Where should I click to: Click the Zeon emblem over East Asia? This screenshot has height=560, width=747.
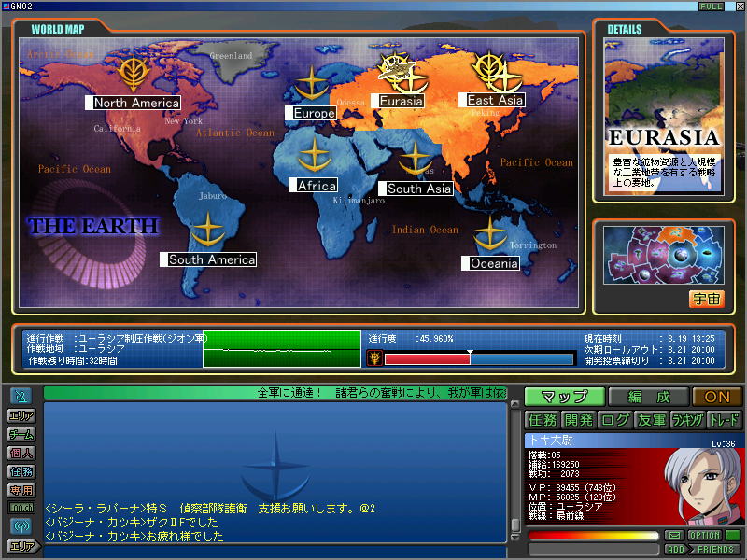(487, 69)
